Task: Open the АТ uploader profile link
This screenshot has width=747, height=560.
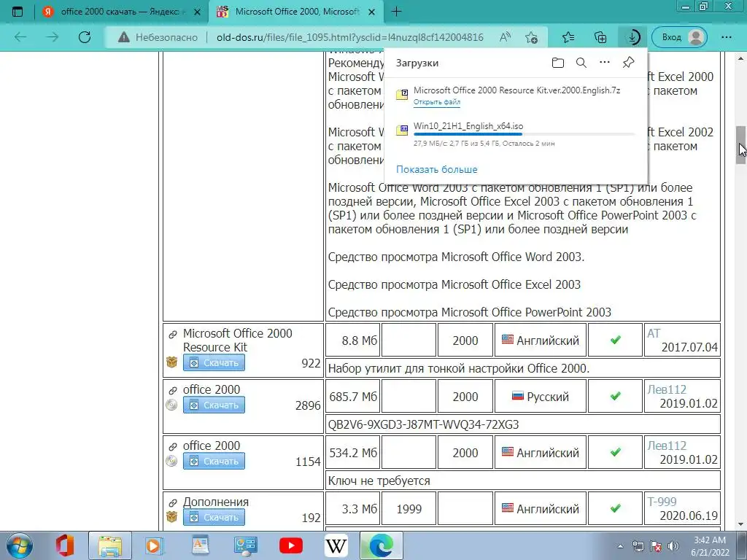Action: pyautogui.click(x=654, y=333)
